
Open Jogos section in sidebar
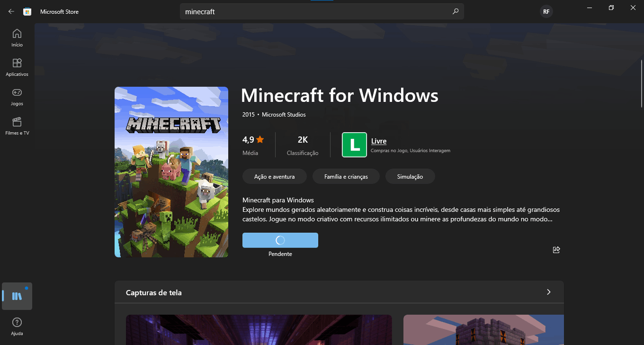click(x=17, y=97)
